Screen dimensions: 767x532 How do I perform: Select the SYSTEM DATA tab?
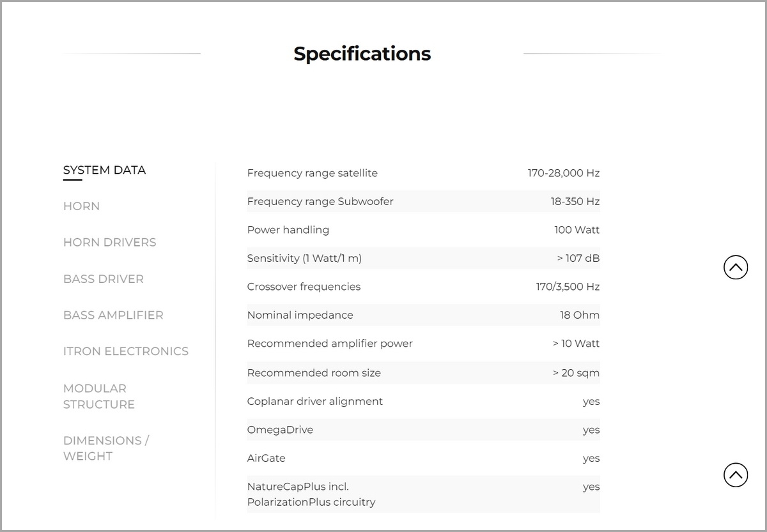pos(104,170)
